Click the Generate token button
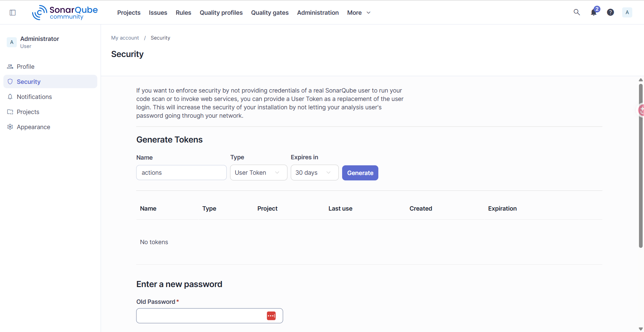The height and width of the screenshot is (332, 644). (x=360, y=173)
